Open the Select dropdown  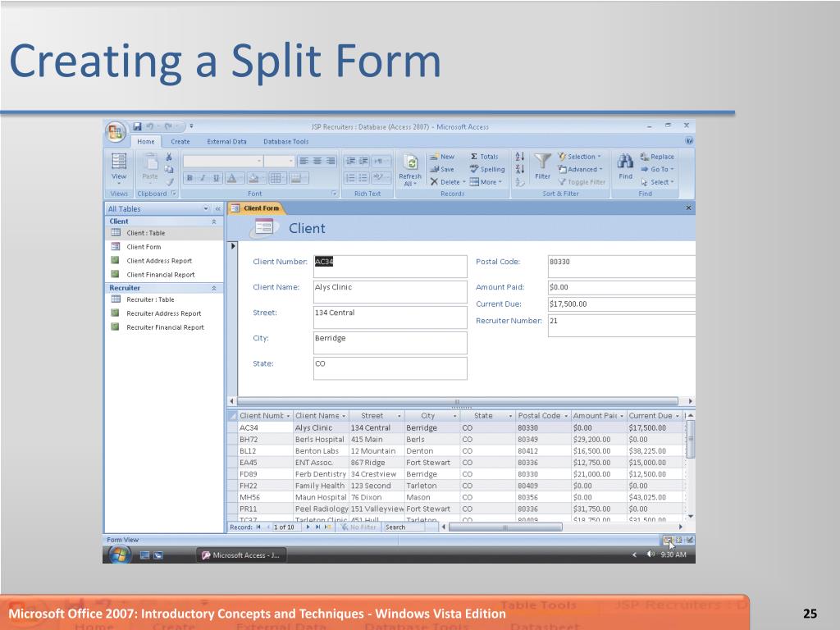coord(657,182)
